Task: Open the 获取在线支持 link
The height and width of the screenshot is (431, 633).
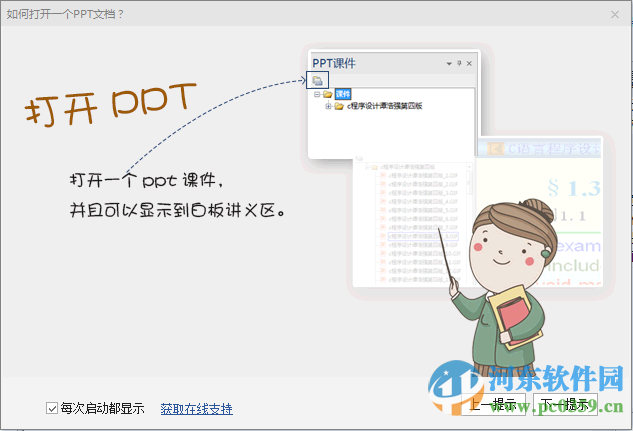Action: [197, 409]
